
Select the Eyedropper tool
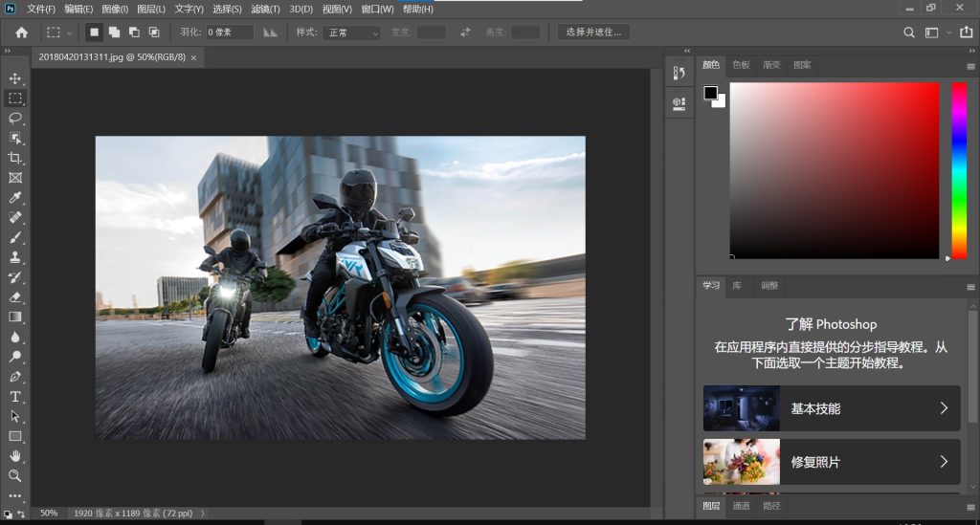click(x=15, y=198)
